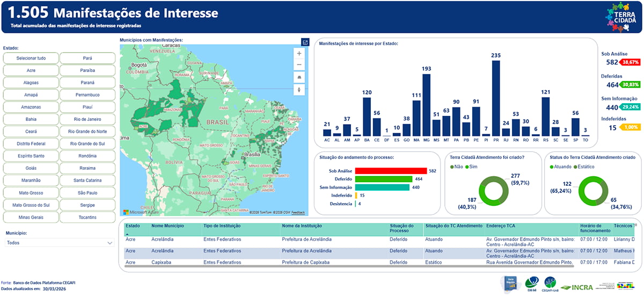This screenshot has height=296, width=644.
Task: Enable the Minas Gerais state filter
Action: (31, 217)
